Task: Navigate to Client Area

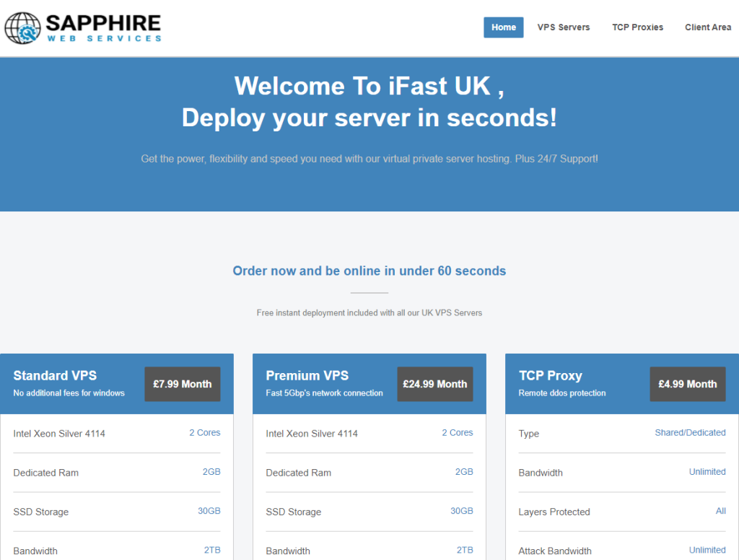Action: tap(708, 27)
